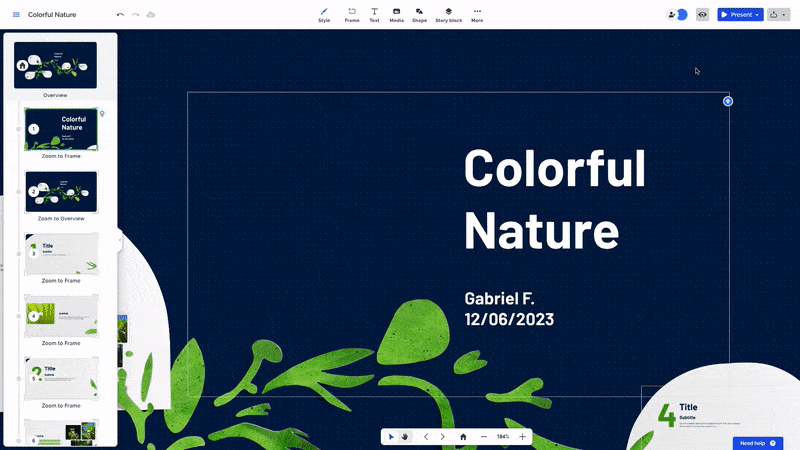Open the Media tool
Image resolution: width=800 pixels, height=450 pixels.
[396, 15]
